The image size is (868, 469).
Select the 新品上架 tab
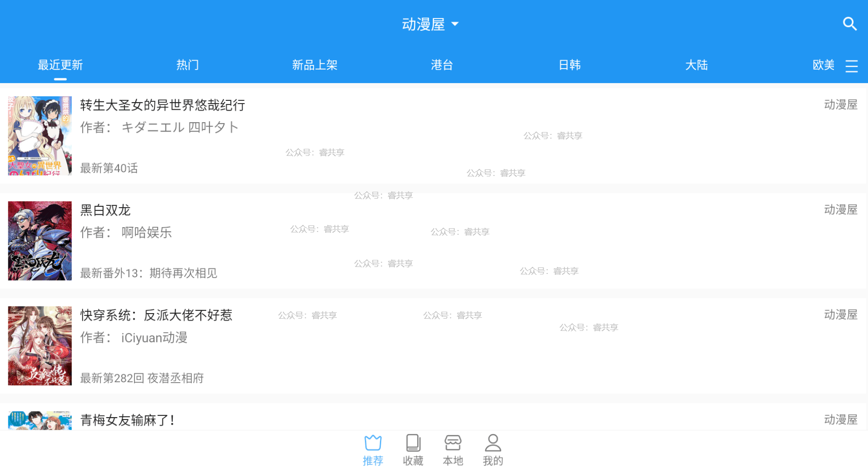[315, 65]
